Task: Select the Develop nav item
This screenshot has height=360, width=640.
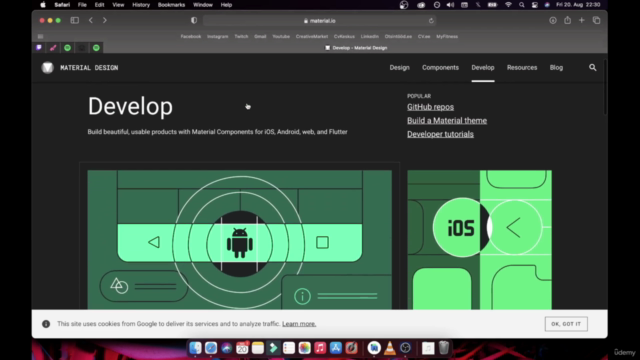Action: pyautogui.click(x=483, y=68)
